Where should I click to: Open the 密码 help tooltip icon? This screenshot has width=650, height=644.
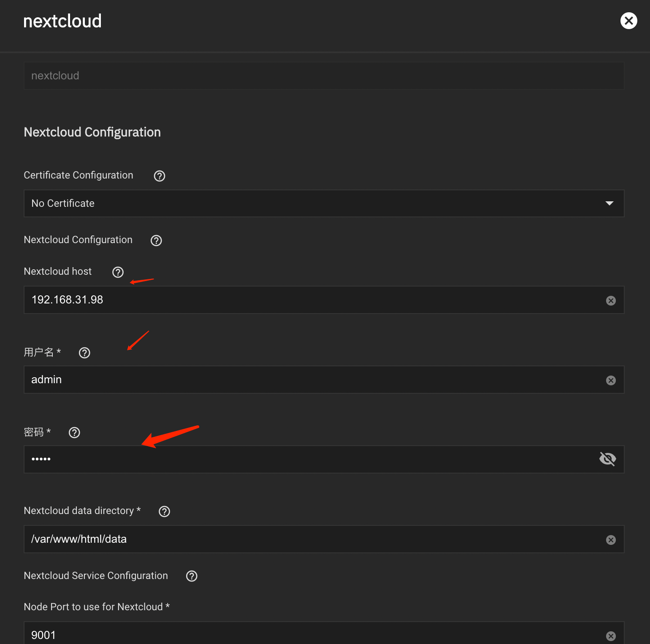tap(74, 433)
